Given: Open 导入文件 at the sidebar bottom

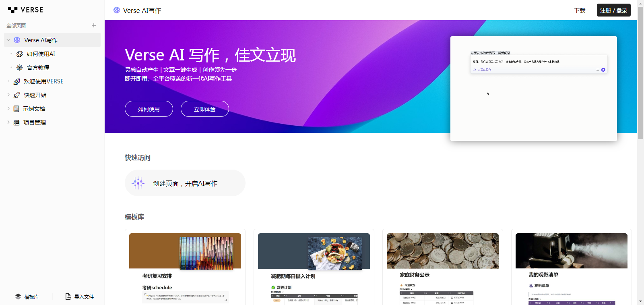Looking at the screenshot, I should pyautogui.click(x=80, y=297).
